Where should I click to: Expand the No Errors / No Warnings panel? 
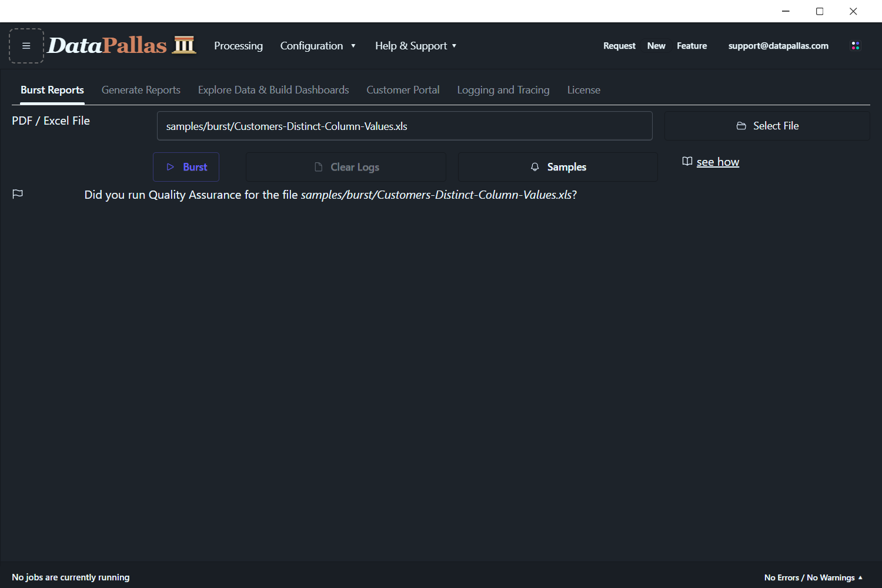[813, 577]
